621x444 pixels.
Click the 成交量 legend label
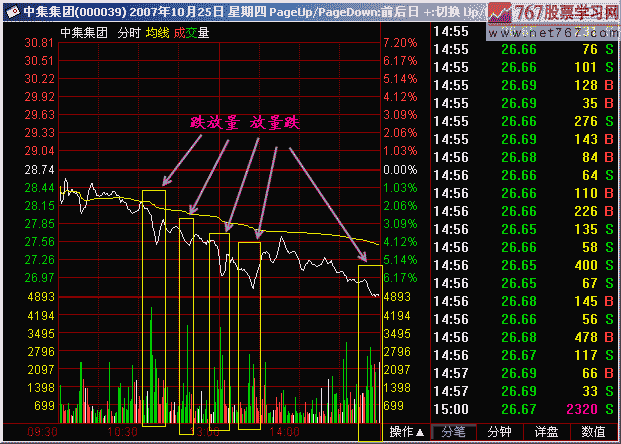click(x=191, y=33)
